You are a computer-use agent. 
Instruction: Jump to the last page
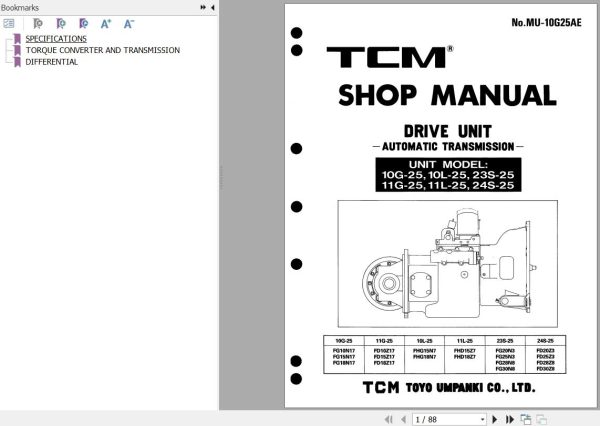[509, 419]
